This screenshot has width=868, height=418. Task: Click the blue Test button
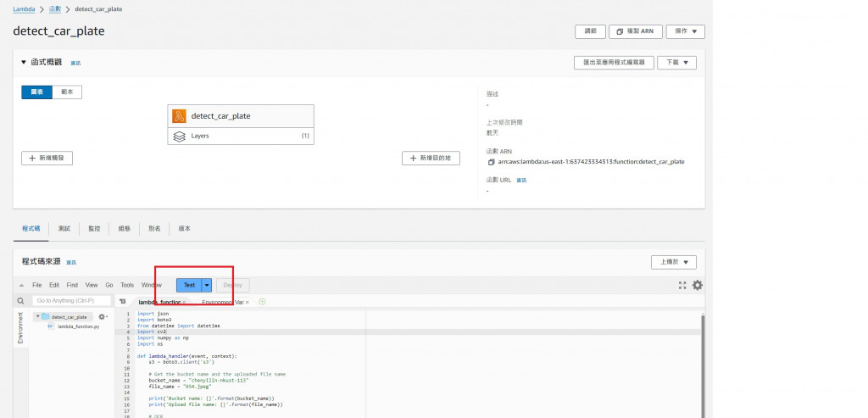point(189,285)
